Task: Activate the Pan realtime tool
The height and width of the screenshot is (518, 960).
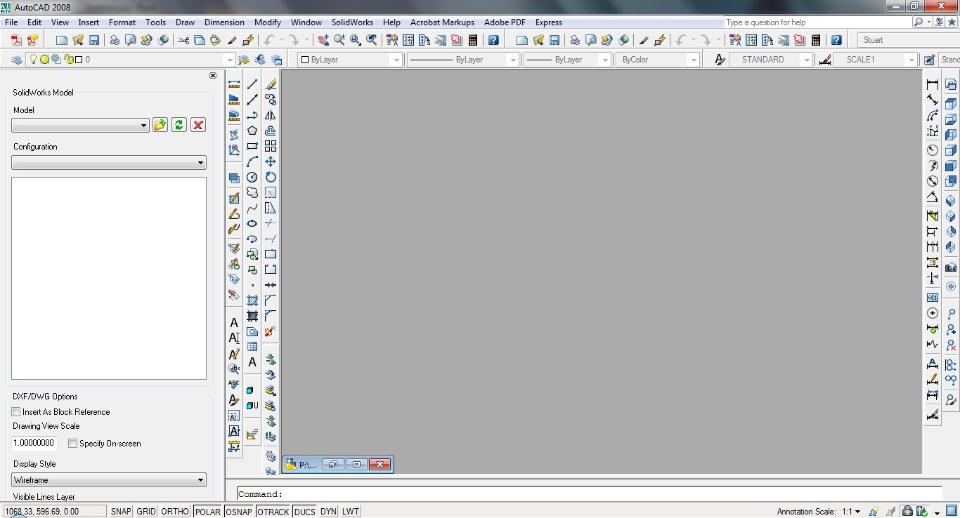Action: (x=323, y=40)
